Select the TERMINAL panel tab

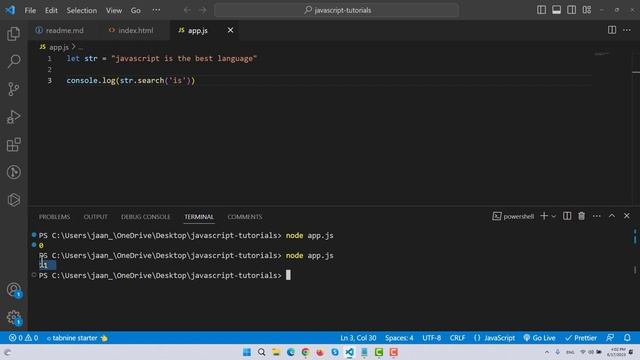click(x=199, y=217)
